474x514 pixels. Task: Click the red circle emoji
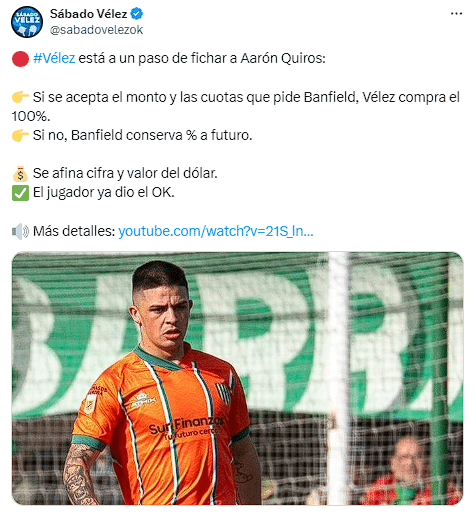(x=20, y=59)
